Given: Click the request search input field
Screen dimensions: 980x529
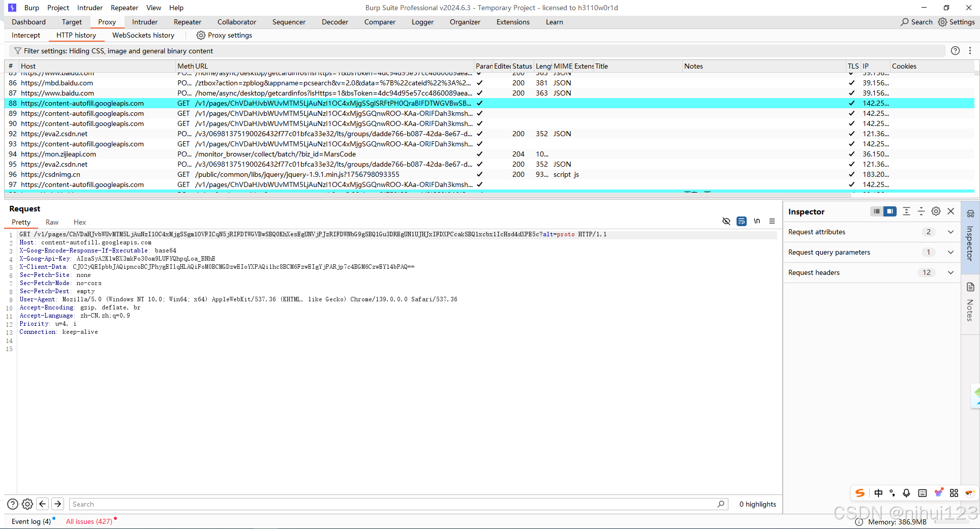Looking at the screenshot, I should pyautogui.click(x=398, y=504).
